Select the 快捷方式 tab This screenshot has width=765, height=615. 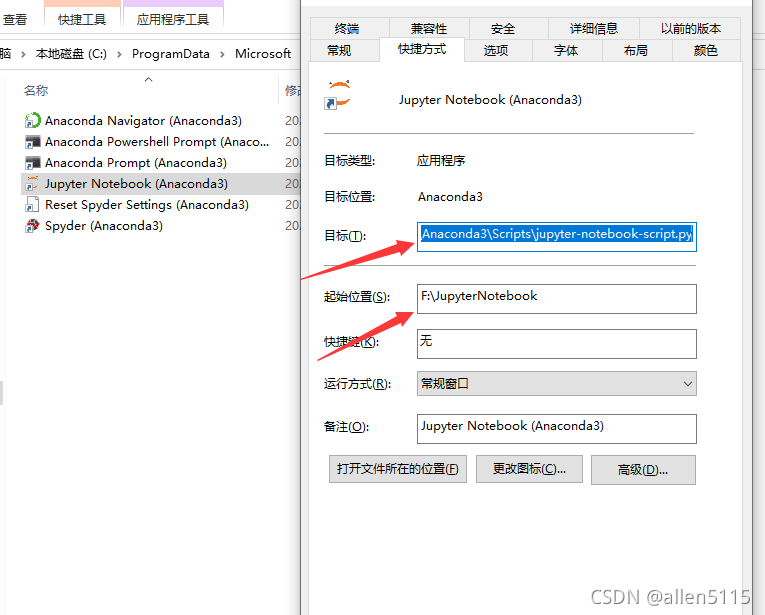(422, 49)
